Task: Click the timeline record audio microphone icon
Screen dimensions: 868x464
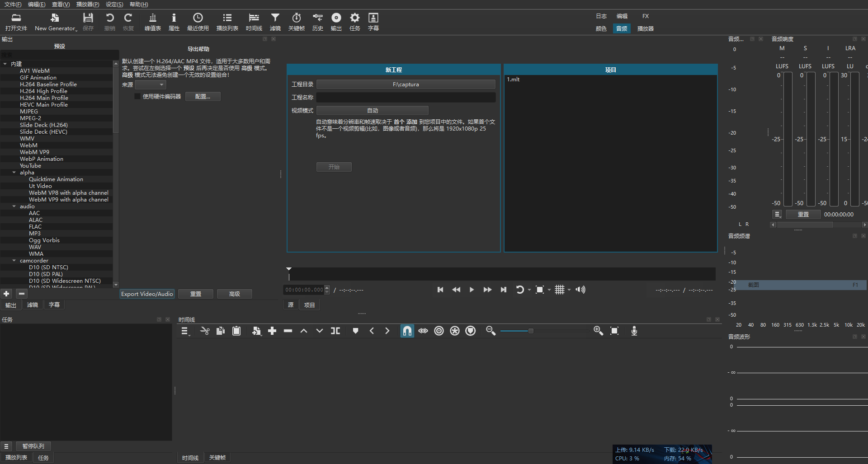Action: coord(634,331)
